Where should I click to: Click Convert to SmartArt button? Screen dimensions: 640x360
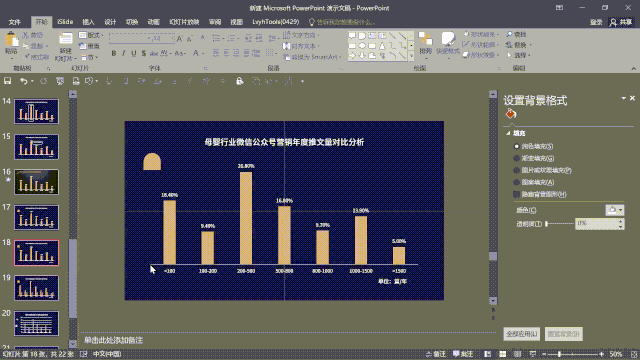pos(311,57)
